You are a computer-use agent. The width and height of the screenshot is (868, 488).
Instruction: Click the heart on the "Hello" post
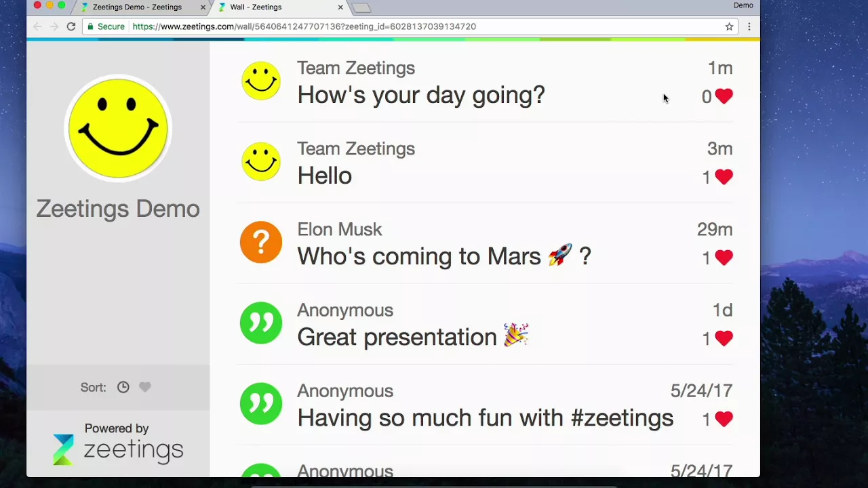pyautogui.click(x=724, y=177)
